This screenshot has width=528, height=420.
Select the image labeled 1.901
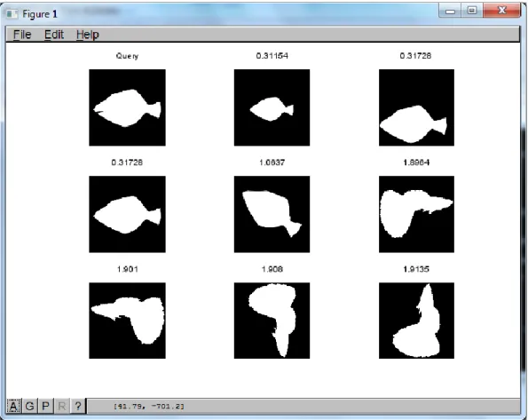tap(127, 321)
